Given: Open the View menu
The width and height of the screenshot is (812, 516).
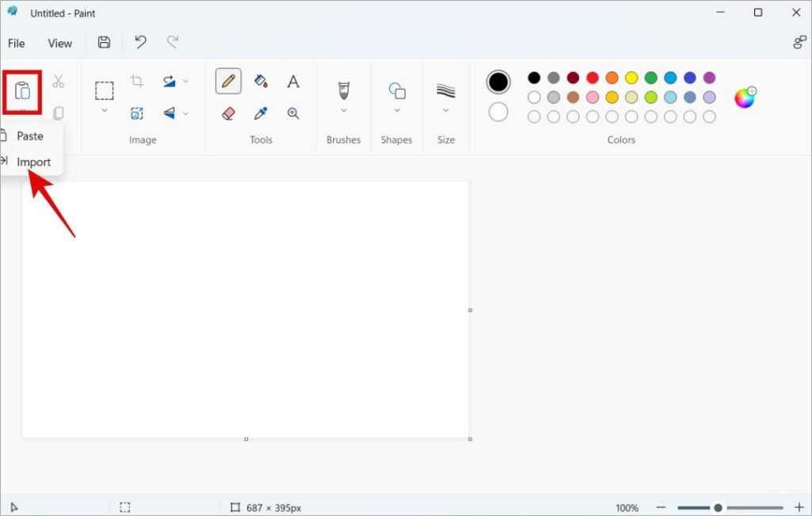Looking at the screenshot, I should (59, 43).
